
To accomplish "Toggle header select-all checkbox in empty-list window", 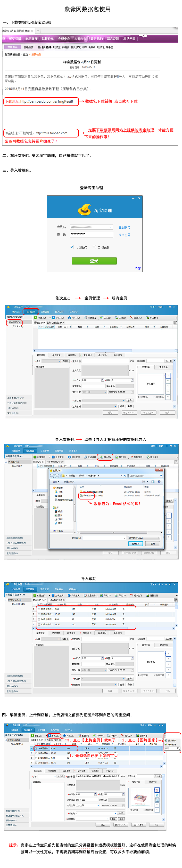I will pyautogui.click(x=42, y=327).
